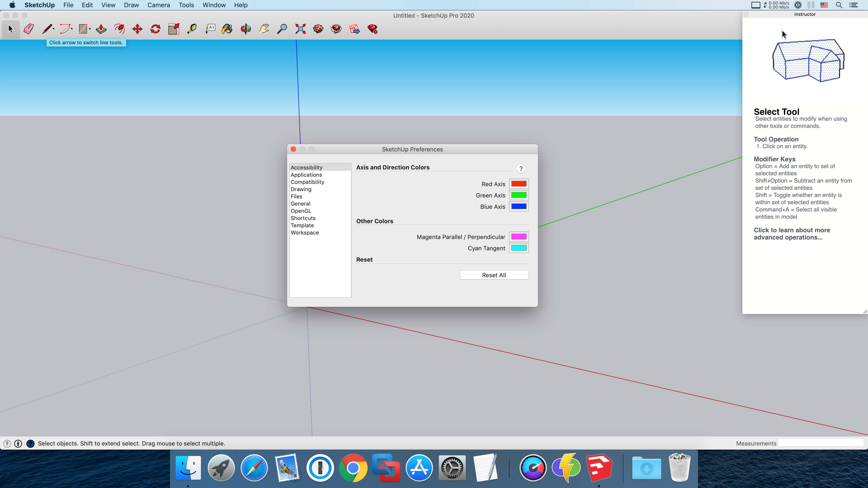Change the Cyan Tangent color swatch
This screenshot has width=868, height=488.
[x=519, y=248]
